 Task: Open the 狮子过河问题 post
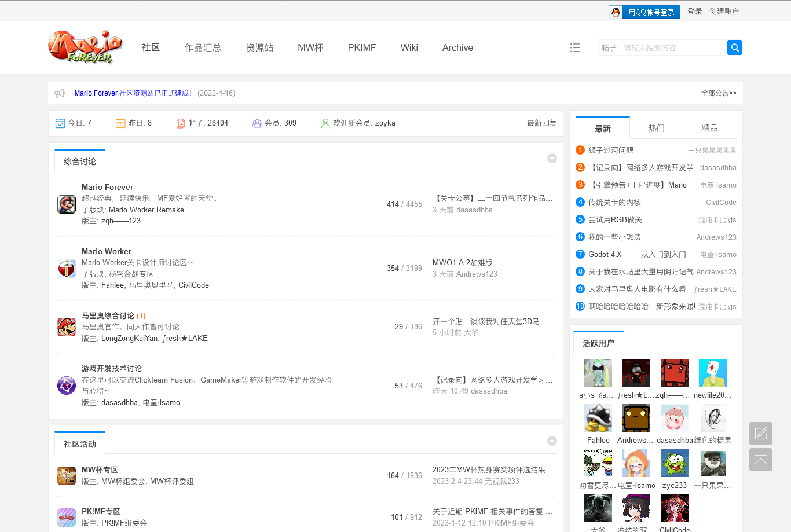coord(611,151)
